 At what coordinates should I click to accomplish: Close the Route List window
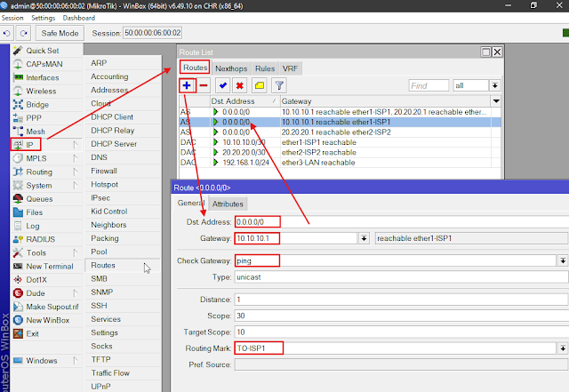(497, 52)
